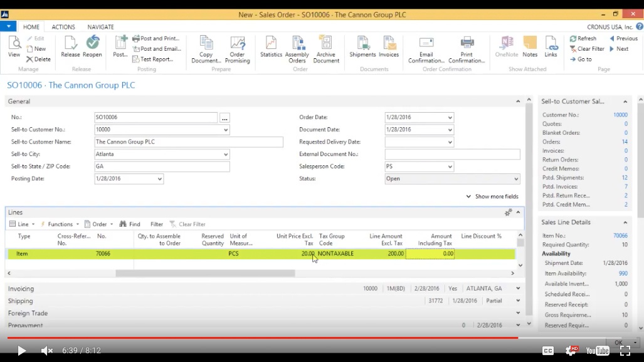This screenshot has height=362, width=644.
Task: Clear Filter in the ribbon
Action: [x=587, y=48]
